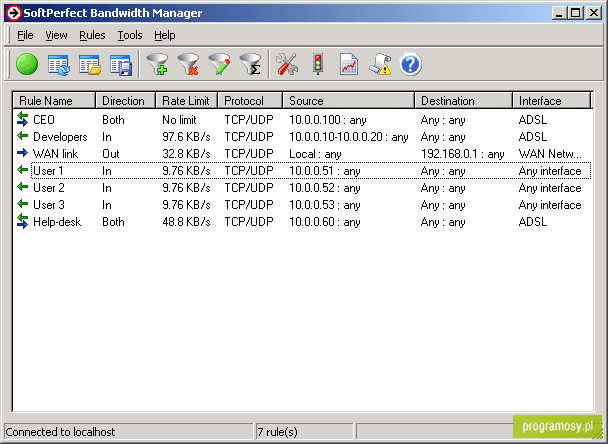The image size is (608, 444).
Task: Open the usage report chart icon
Action: point(349,64)
